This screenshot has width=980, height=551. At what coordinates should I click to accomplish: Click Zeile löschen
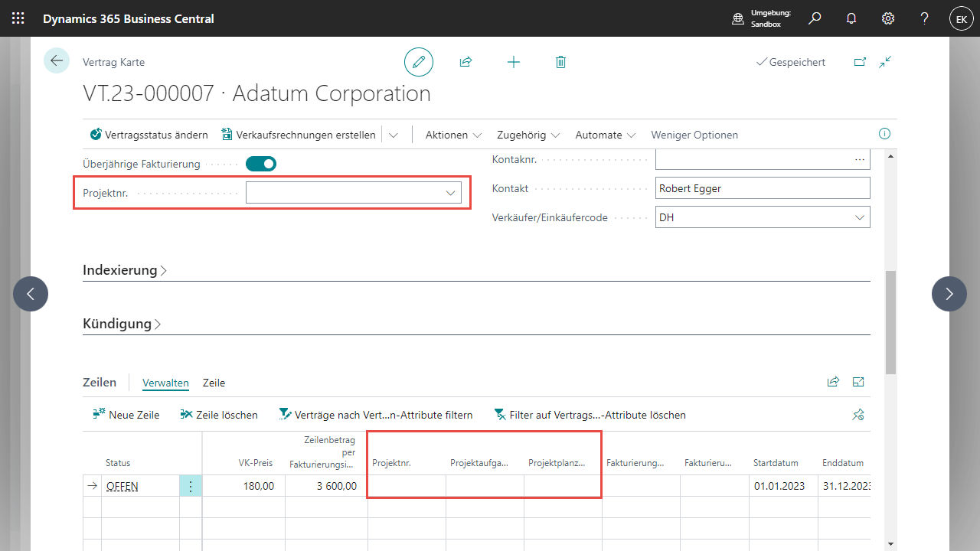(219, 415)
